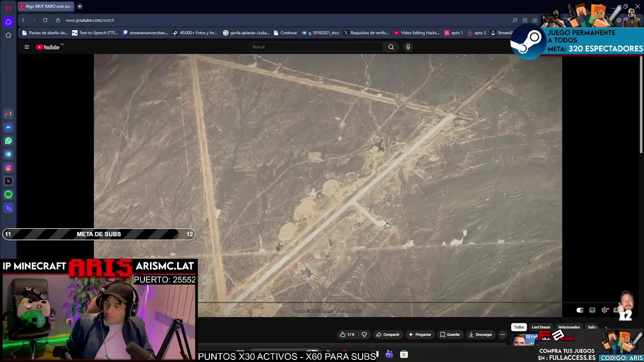Viewport: 644px width, 362px height.
Task: Go to the Opera home speed dial icon
Action: click(x=8, y=22)
